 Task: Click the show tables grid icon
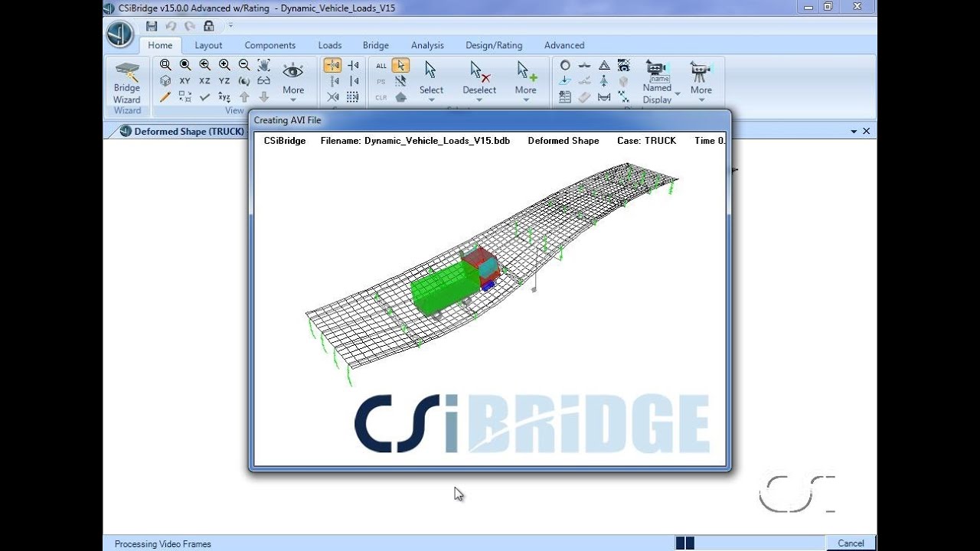pyautogui.click(x=565, y=97)
